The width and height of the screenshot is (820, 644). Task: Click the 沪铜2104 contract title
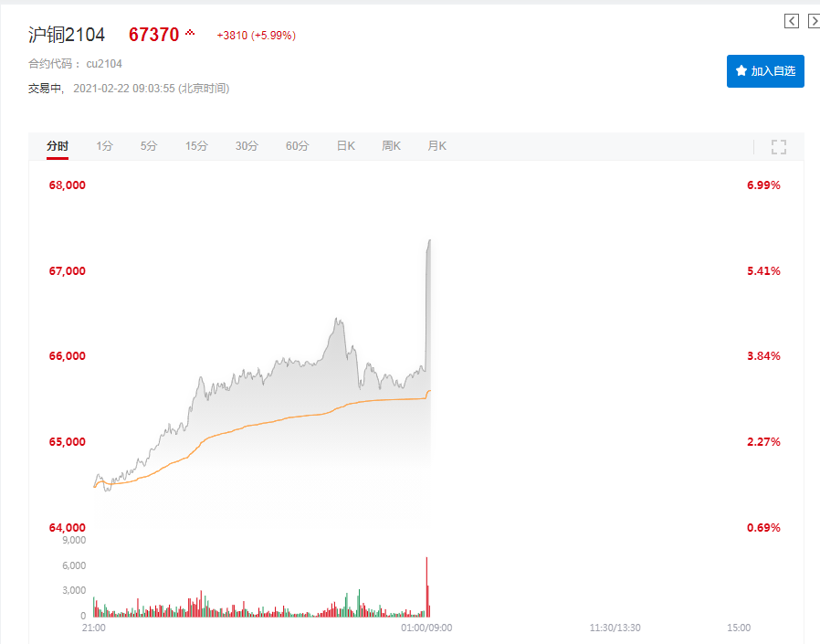coord(67,35)
